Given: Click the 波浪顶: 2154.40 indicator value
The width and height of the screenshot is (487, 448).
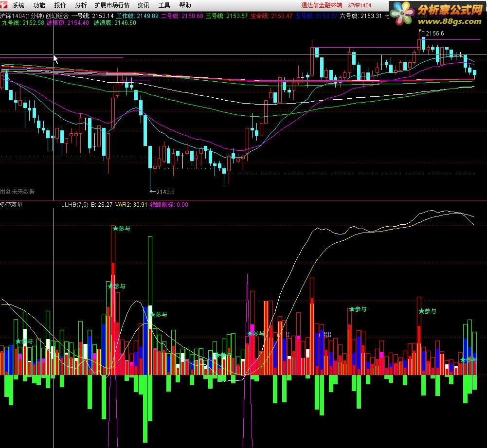Looking at the screenshot, I should click(x=68, y=23).
